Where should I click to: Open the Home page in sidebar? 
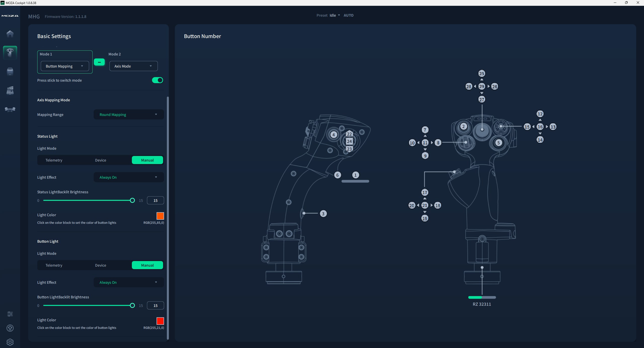10,34
